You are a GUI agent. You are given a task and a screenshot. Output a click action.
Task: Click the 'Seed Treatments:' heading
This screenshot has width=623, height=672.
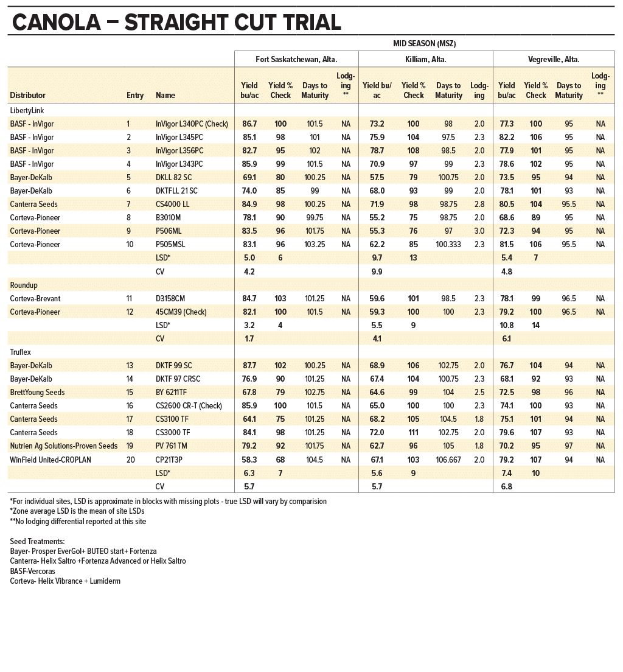point(37,541)
